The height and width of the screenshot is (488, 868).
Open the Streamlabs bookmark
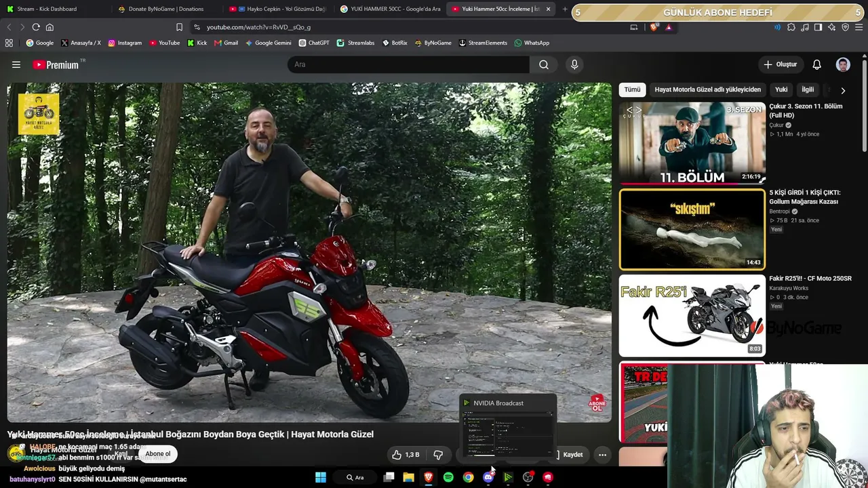[355, 43]
